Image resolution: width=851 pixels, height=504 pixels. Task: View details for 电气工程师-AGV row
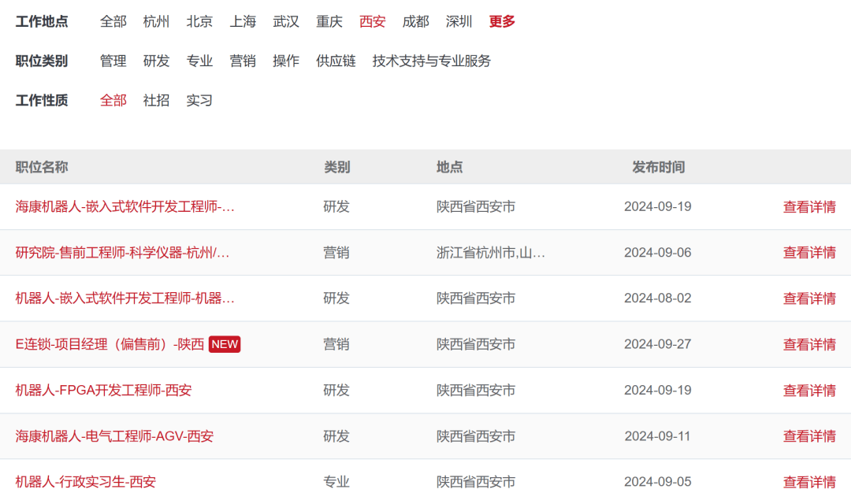tap(809, 436)
